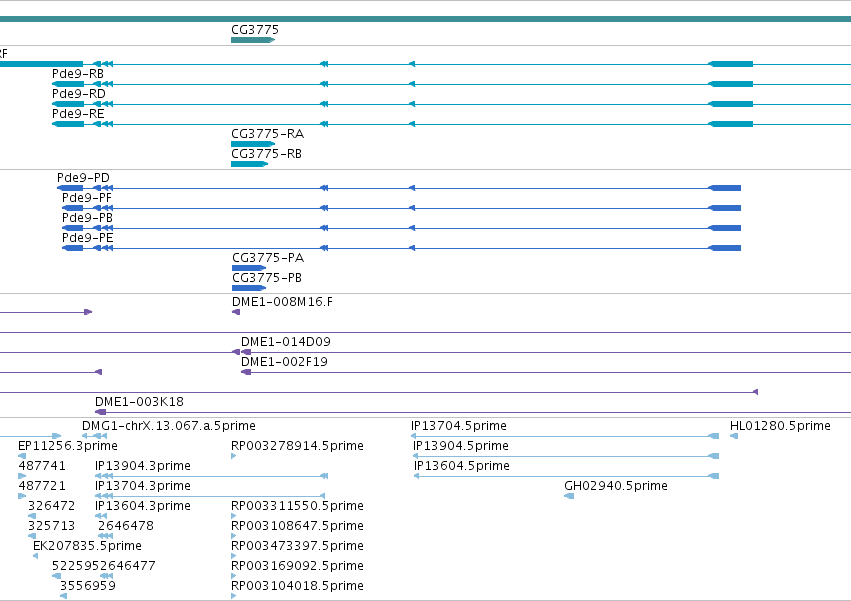Open the CG3775-PB protein feature

(x=249, y=288)
